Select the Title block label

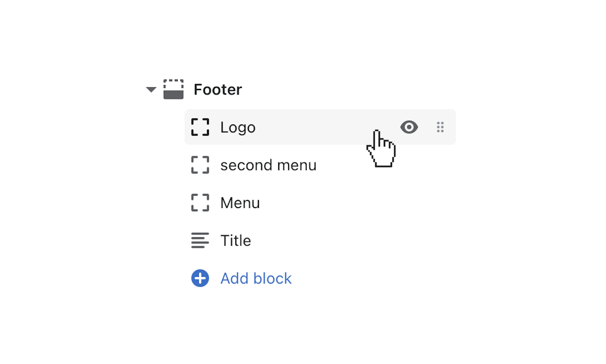click(x=235, y=241)
